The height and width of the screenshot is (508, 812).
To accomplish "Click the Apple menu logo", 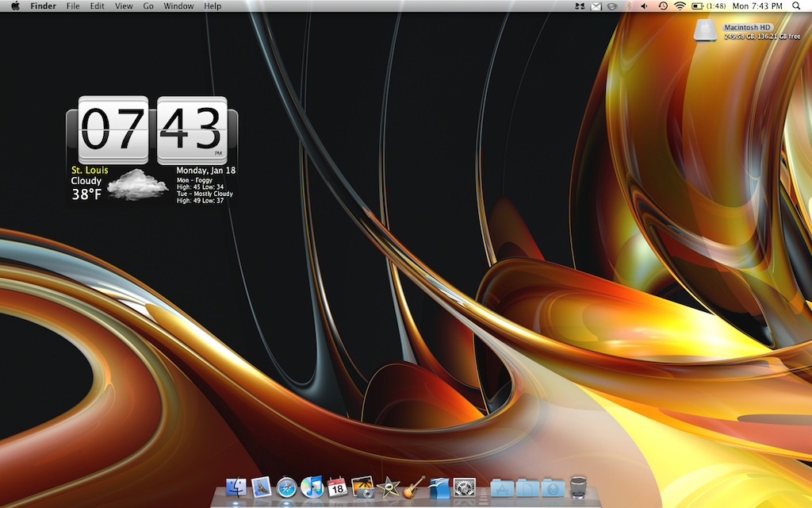I will coord(14,6).
